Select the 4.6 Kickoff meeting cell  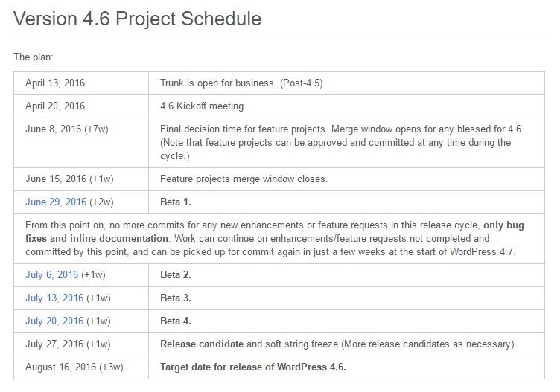(x=346, y=106)
